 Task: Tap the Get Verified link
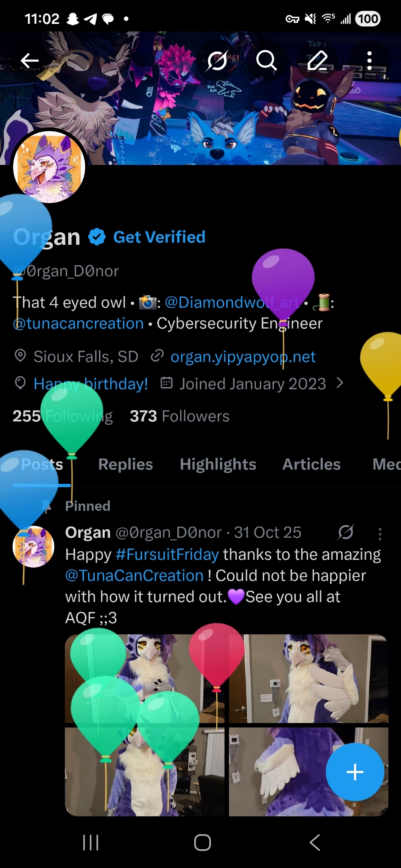(159, 237)
